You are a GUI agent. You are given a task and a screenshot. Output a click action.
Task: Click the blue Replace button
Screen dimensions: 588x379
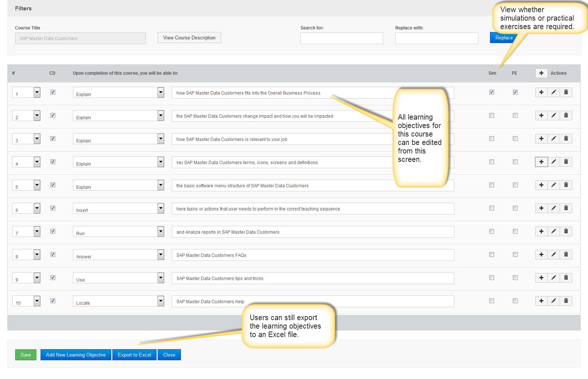[504, 38]
